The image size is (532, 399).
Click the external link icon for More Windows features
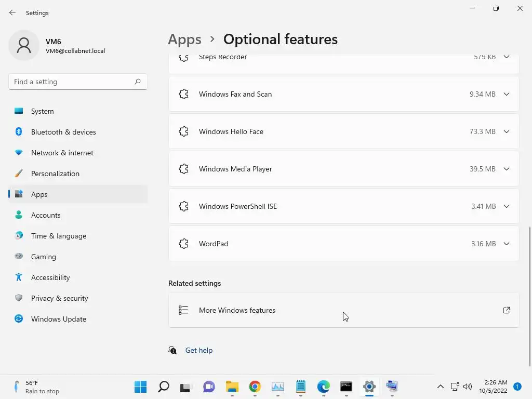(x=506, y=310)
